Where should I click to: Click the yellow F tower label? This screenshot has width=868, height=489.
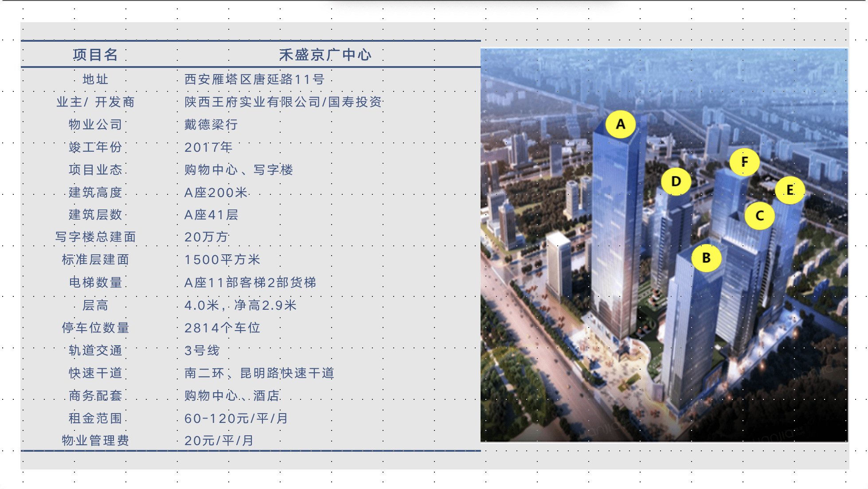pyautogui.click(x=743, y=162)
